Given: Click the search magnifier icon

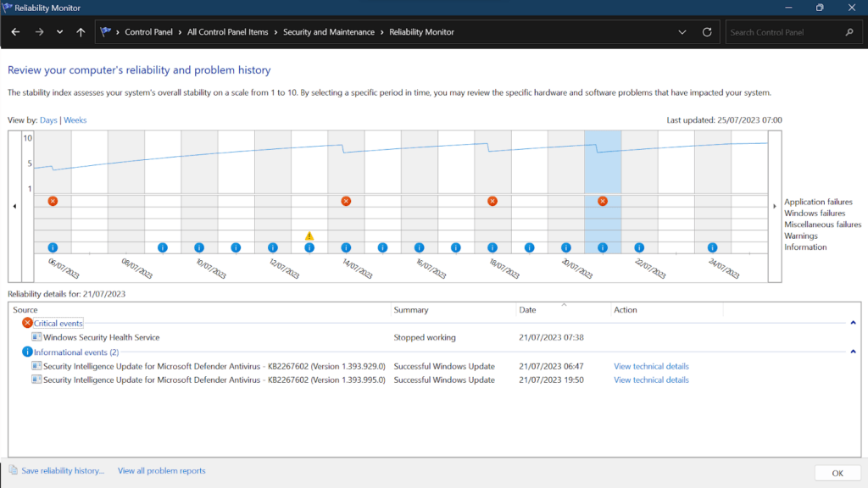Looking at the screenshot, I should pos(849,31).
